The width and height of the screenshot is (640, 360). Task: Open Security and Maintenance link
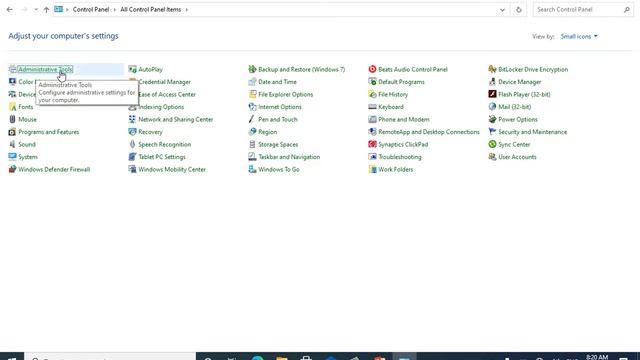tap(532, 132)
